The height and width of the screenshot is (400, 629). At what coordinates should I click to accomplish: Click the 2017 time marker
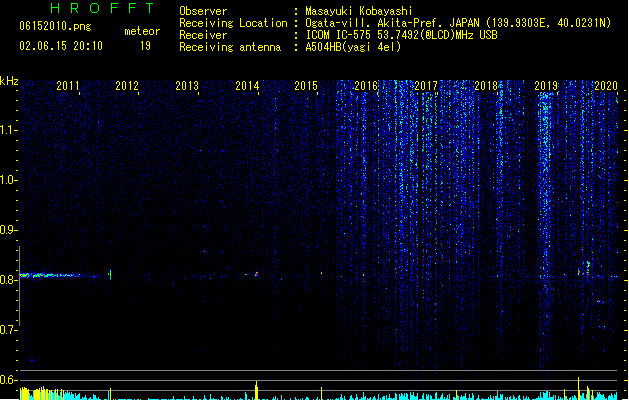pyautogui.click(x=426, y=86)
